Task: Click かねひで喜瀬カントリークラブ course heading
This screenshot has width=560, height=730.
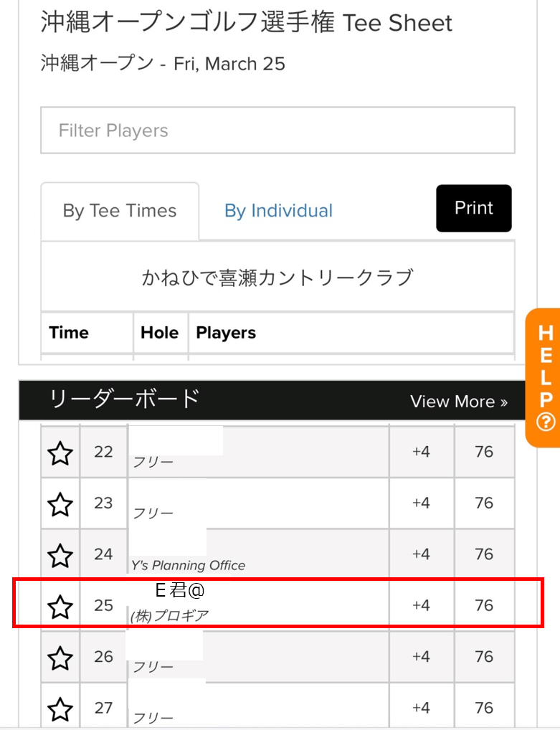Action: [277, 278]
